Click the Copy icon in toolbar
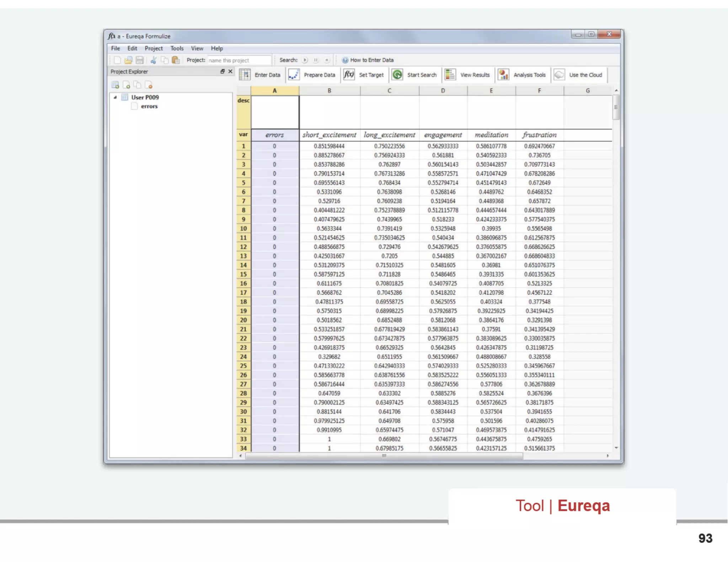 165,60
